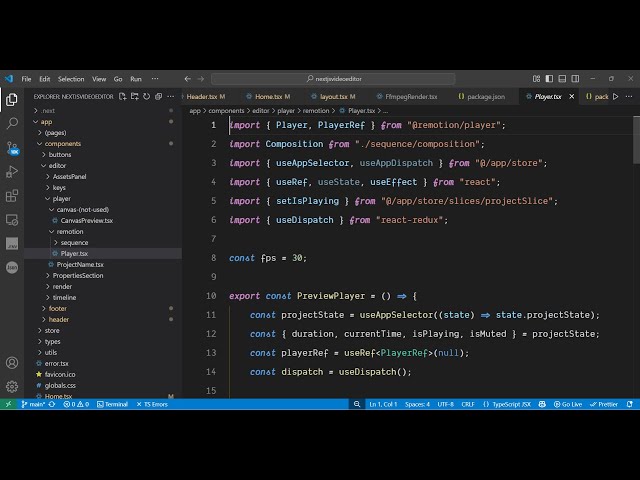Viewport: 640px width, 480px height.
Task: Open notifications bell in status bar
Action: (630, 404)
